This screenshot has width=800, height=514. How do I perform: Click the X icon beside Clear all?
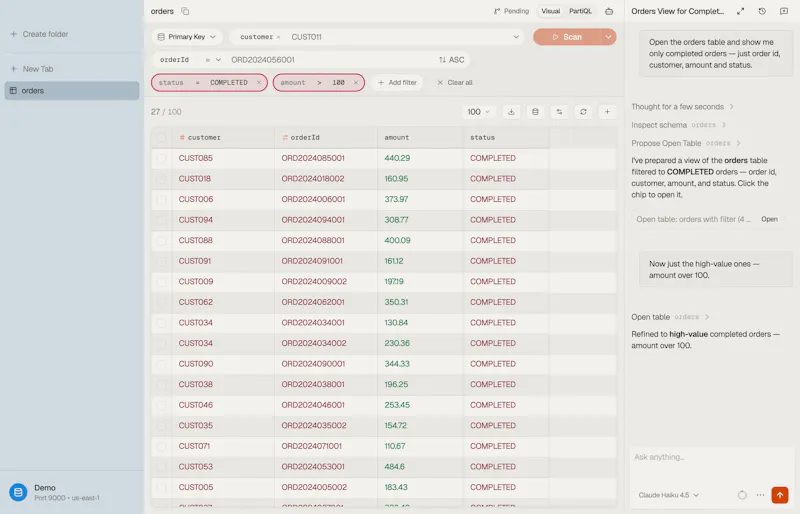coord(440,83)
